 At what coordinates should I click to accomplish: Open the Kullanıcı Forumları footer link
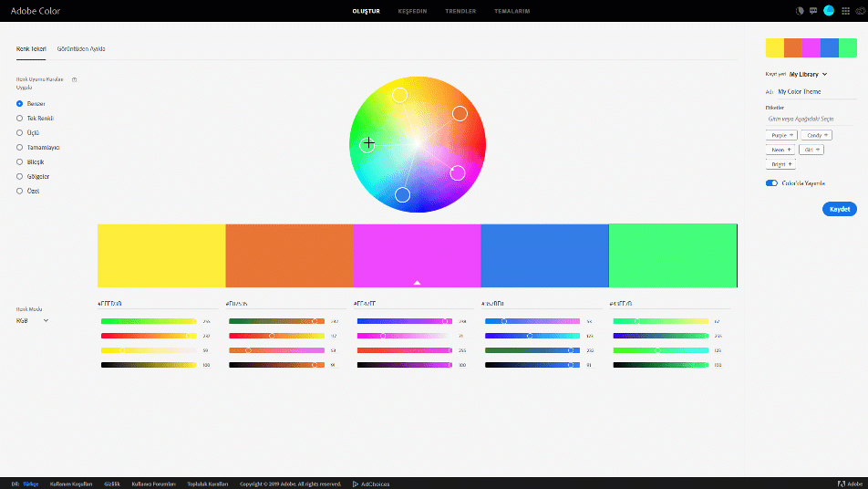[x=153, y=484]
